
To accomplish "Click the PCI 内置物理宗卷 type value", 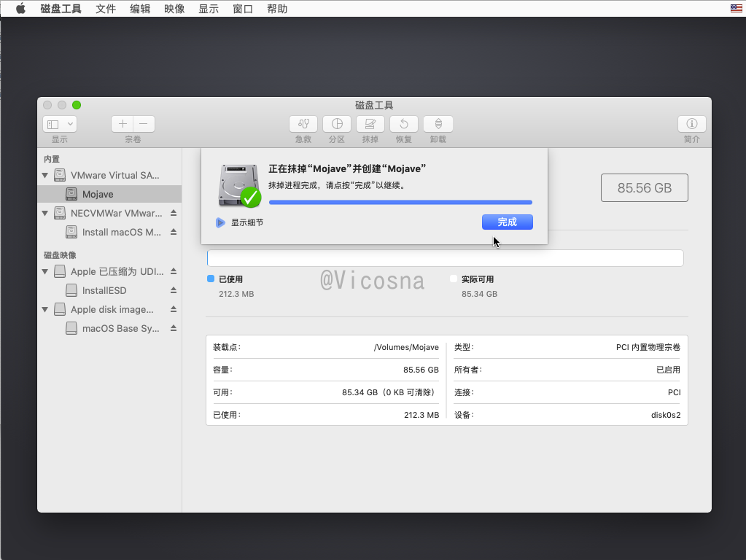I will coord(648,347).
